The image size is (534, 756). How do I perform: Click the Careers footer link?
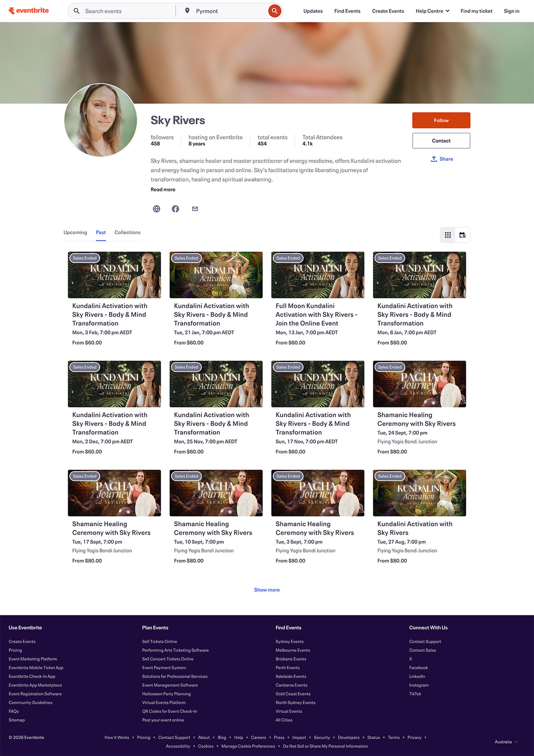coord(259,738)
